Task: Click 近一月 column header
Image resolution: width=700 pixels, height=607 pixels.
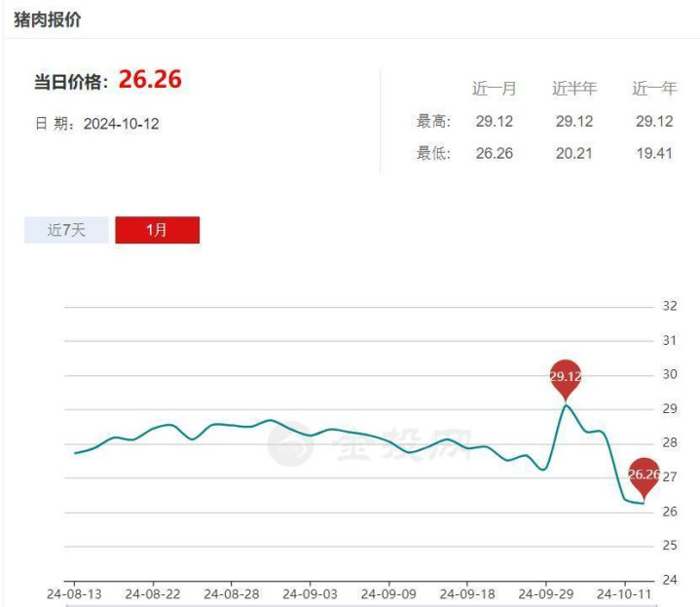Action: click(495, 89)
